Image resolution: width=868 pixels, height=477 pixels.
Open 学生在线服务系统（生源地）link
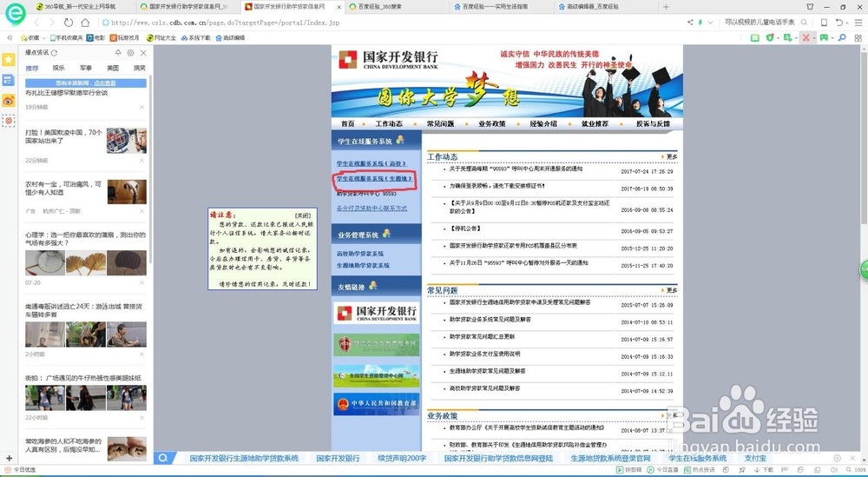[x=373, y=179]
